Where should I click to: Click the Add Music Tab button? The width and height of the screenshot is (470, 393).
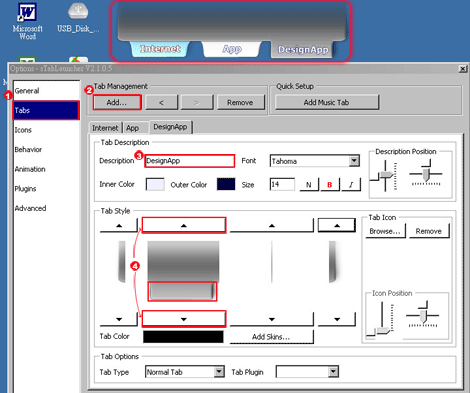tap(327, 102)
